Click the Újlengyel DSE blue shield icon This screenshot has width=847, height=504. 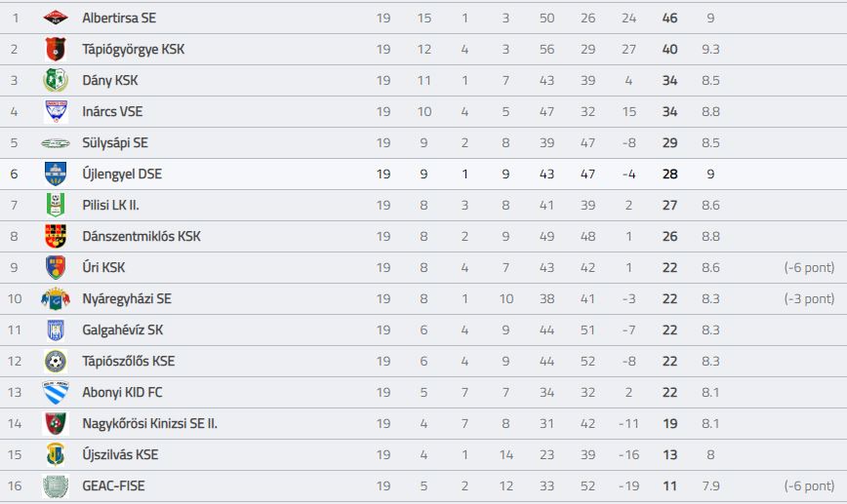pyautogui.click(x=56, y=174)
